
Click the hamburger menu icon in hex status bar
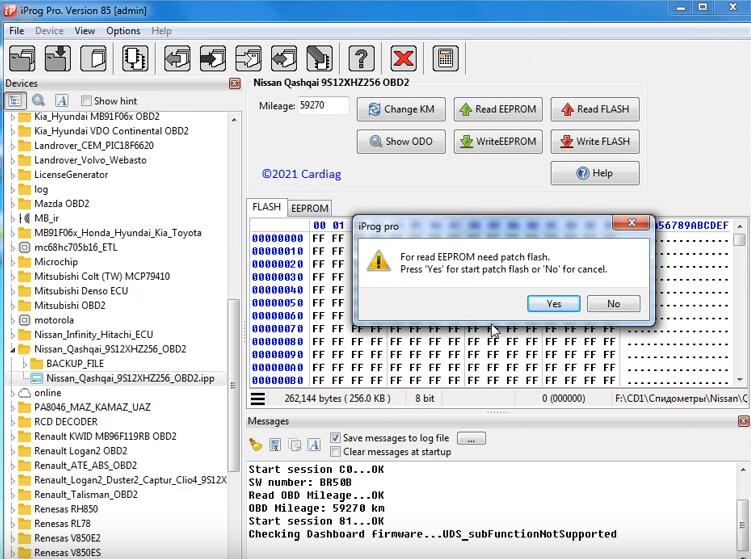click(258, 399)
